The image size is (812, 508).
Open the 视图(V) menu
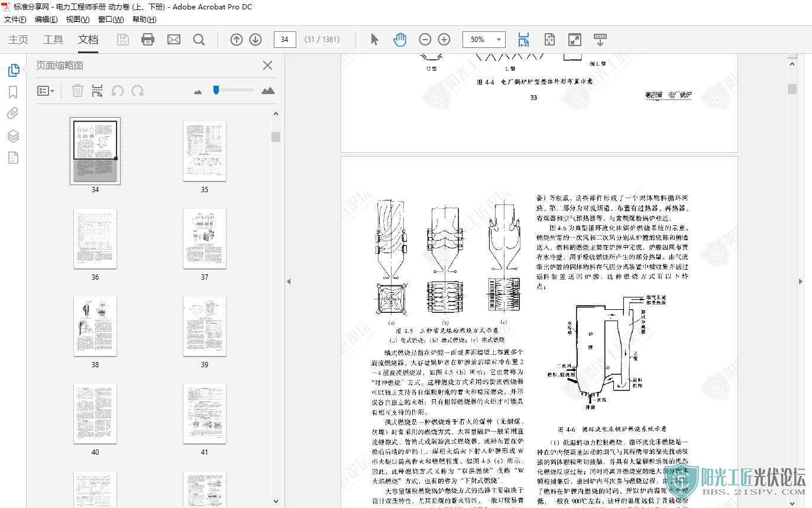click(77, 20)
